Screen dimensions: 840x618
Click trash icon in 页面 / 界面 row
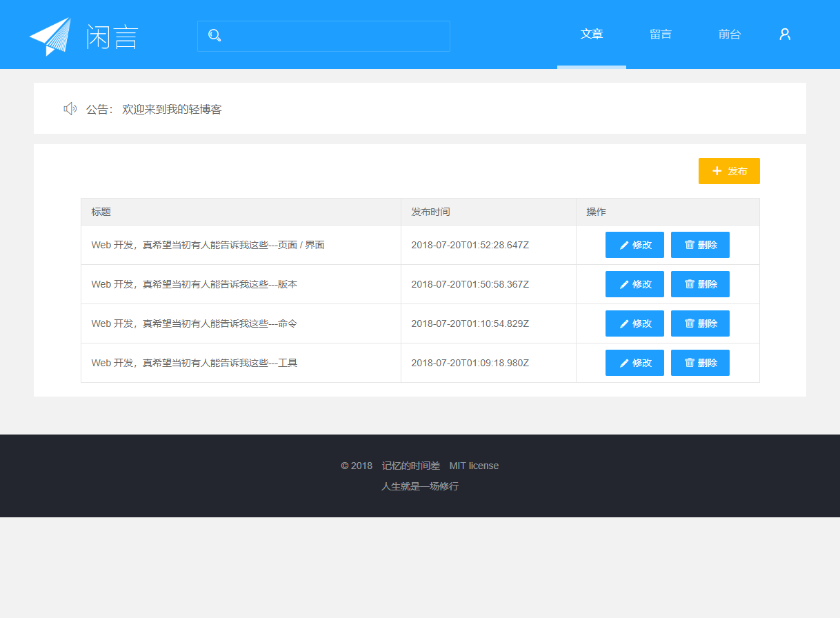pos(690,245)
